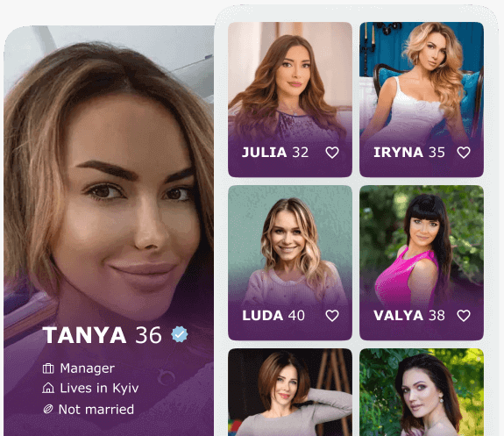Image resolution: width=504 pixels, height=436 pixels.
Task: Favorite Valya using the heart icon
Action: click(x=464, y=316)
